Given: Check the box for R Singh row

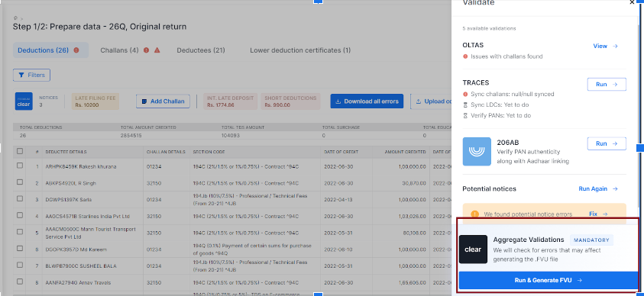Looking at the screenshot, I should click(20, 182).
